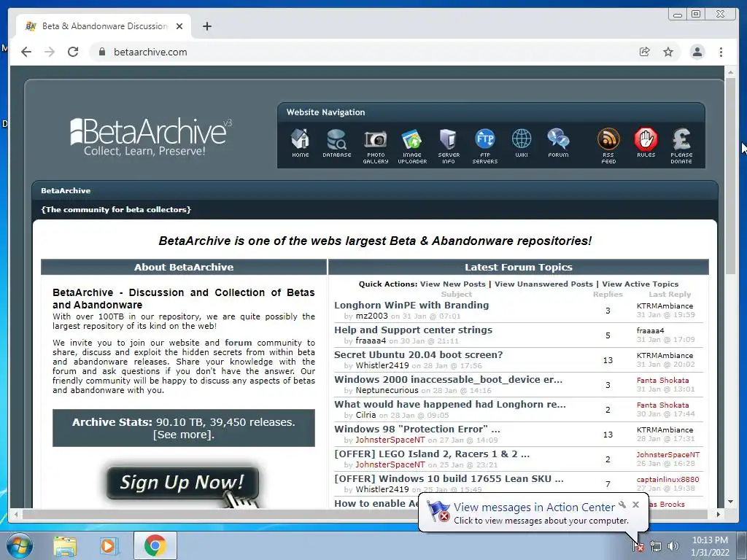This screenshot has width=747, height=560.
Task: Open author mz2003 profile link
Action: [x=371, y=316]
